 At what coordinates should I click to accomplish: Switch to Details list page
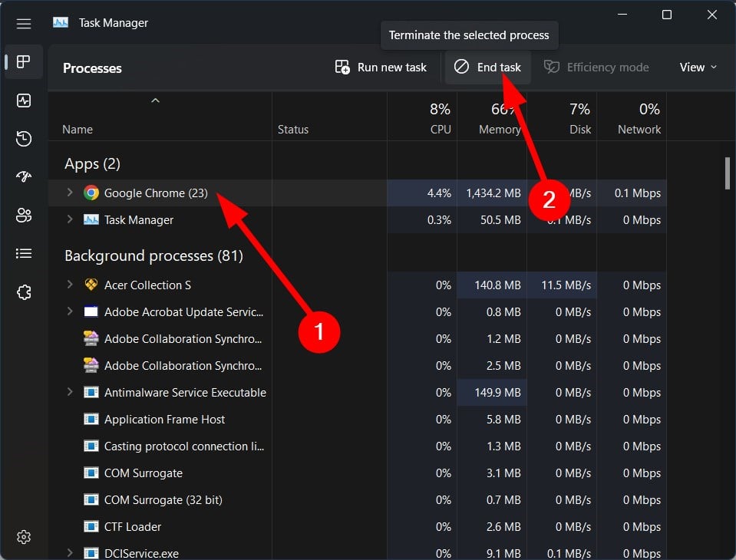24,254
